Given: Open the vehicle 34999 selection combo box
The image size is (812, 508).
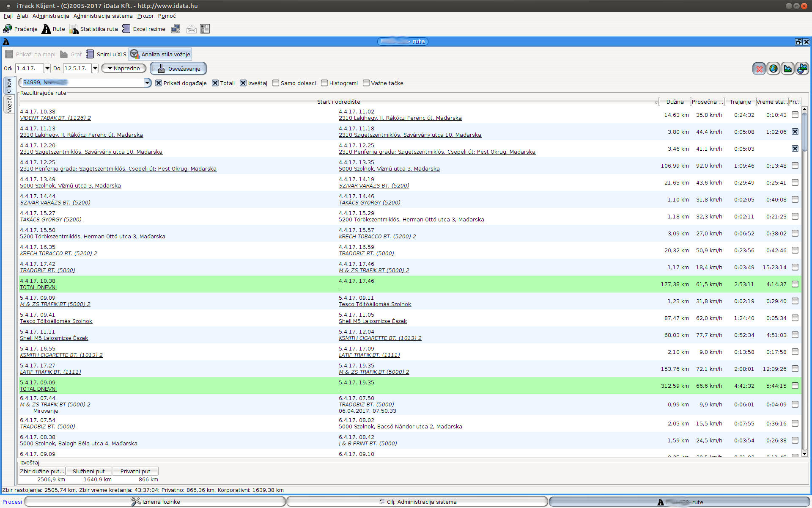Looking at the screenshot, I should pyautogui.click(x=147, y=83).
